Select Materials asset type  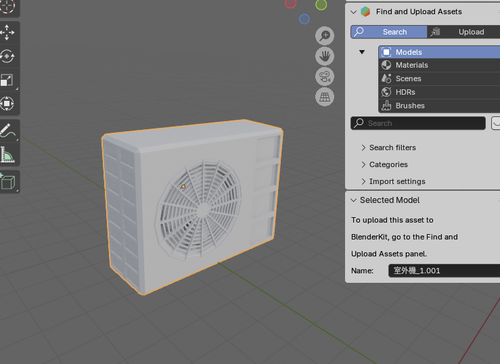[x=440, y=65]
